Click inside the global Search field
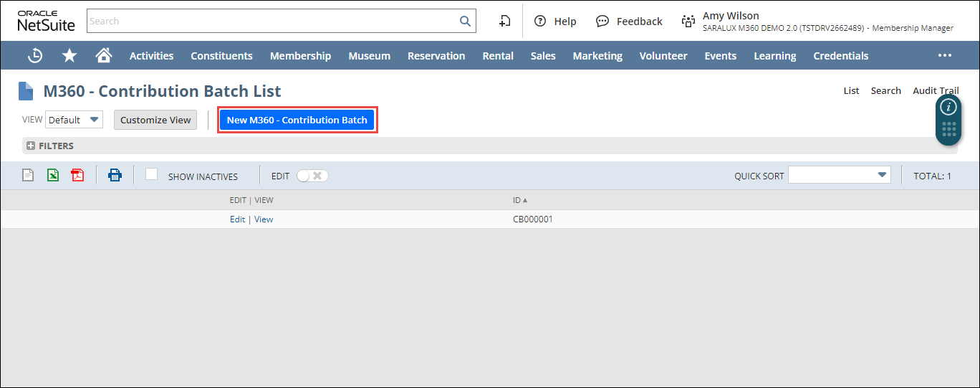Image resolution: width=980 pixels, height=388 pixels. pyautogui.click(x=272, y=21)
